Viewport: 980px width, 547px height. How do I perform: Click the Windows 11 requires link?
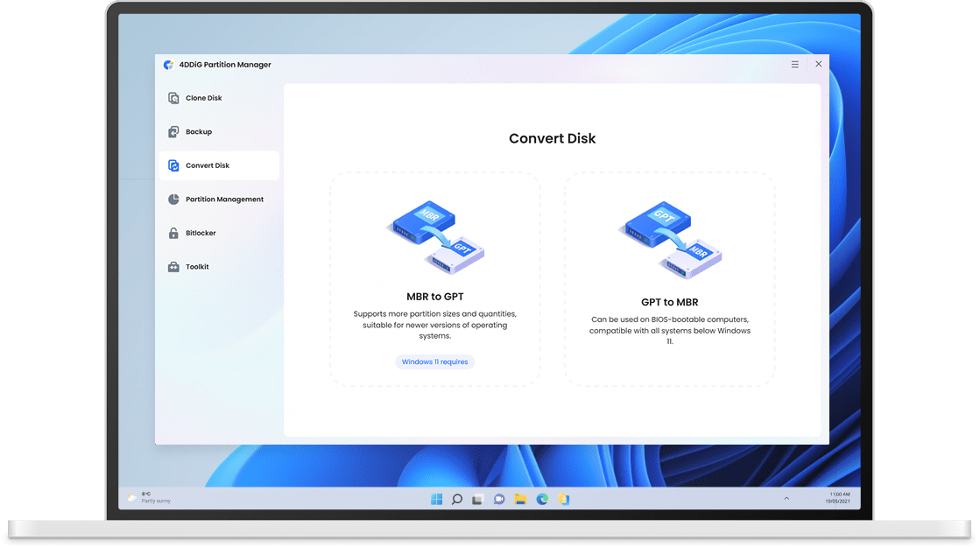[435, 361]
